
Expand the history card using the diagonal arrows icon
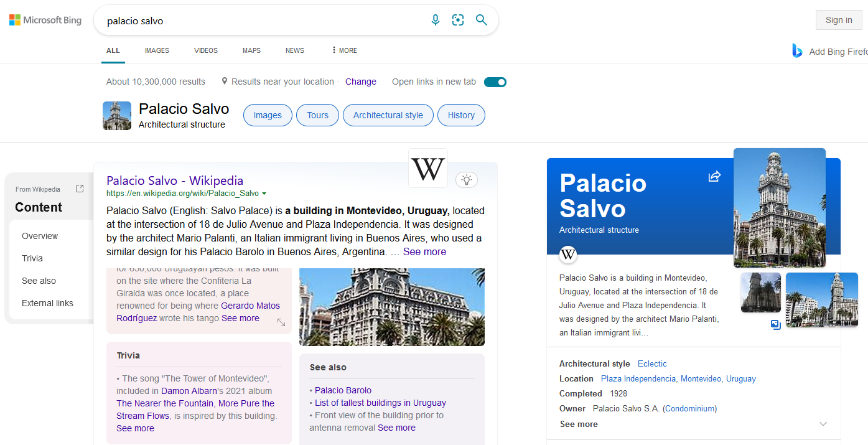(x=281, y=322)
